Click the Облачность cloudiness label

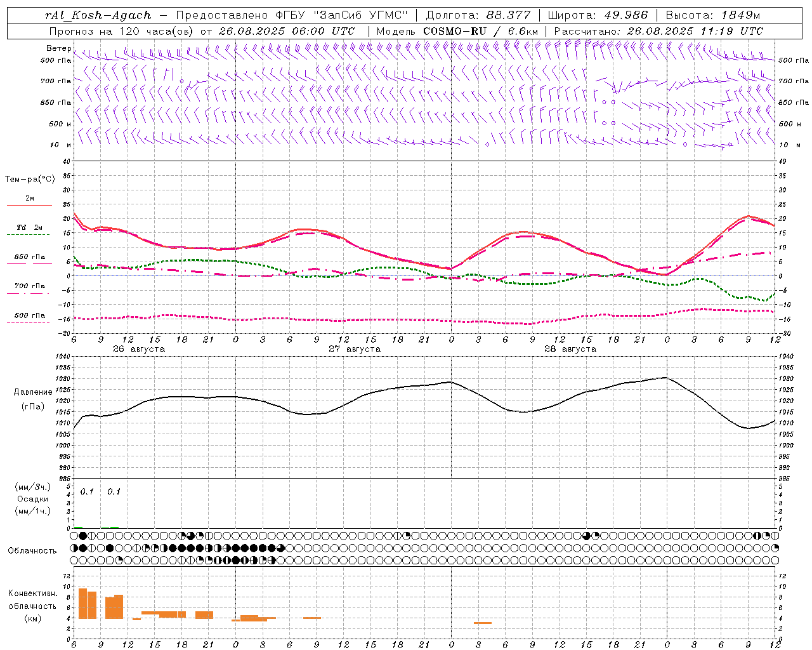tap(32, 551)
